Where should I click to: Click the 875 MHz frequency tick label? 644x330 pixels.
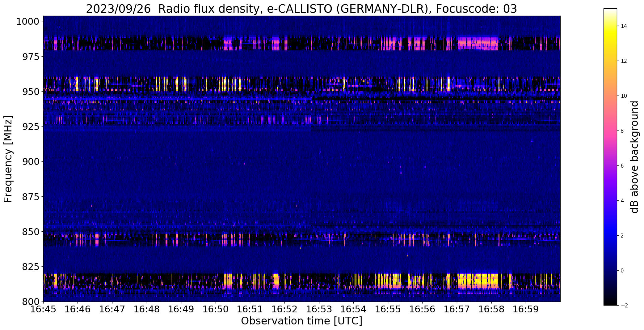coord(31,196)
